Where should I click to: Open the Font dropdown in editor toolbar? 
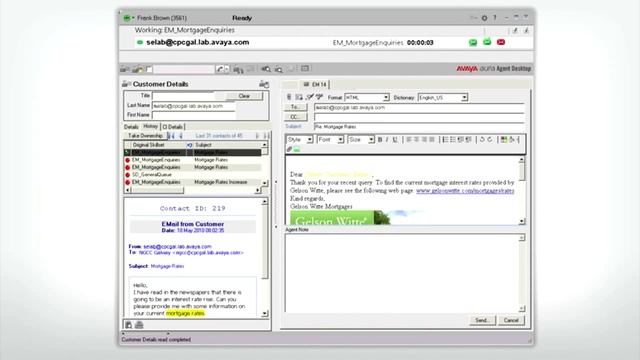click(340, 140)
